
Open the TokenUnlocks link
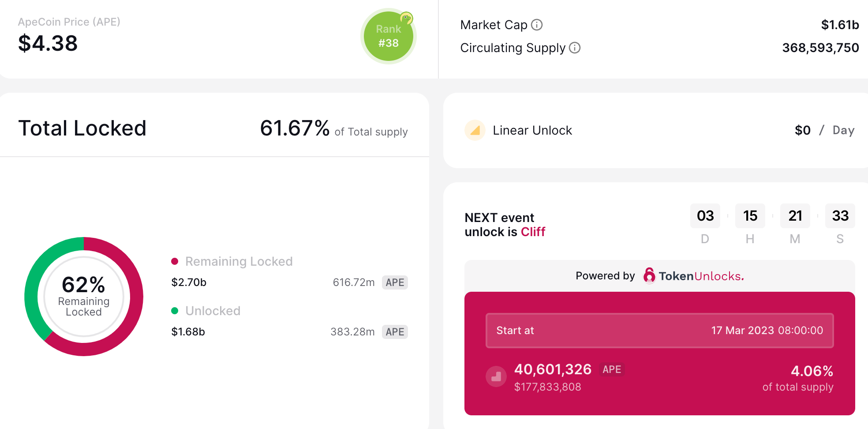(x=701, y=276)
